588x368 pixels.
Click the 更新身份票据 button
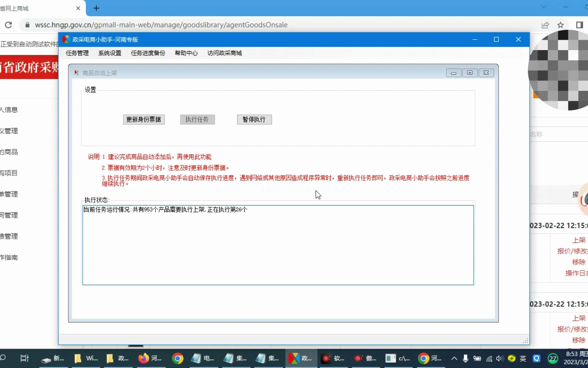(144, 119)
